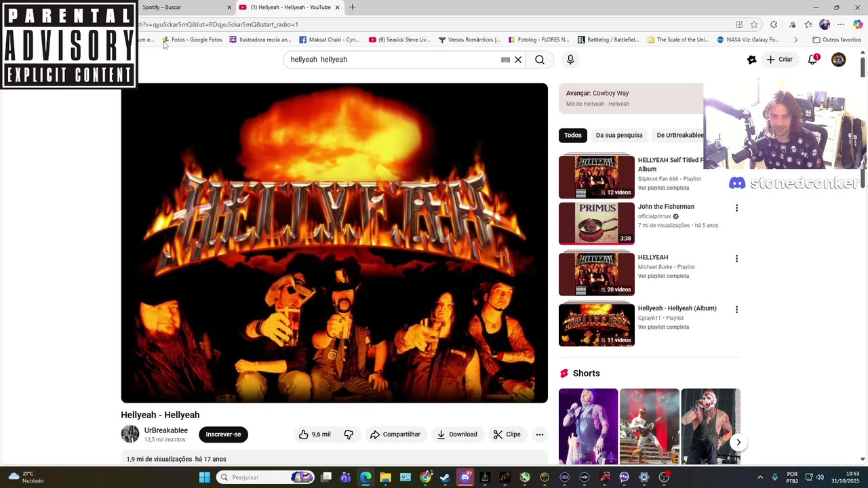Image resolution: width=868 pixels, height=488 pixels.
Task: Open YouTube notifications bell
Action: 813,60
